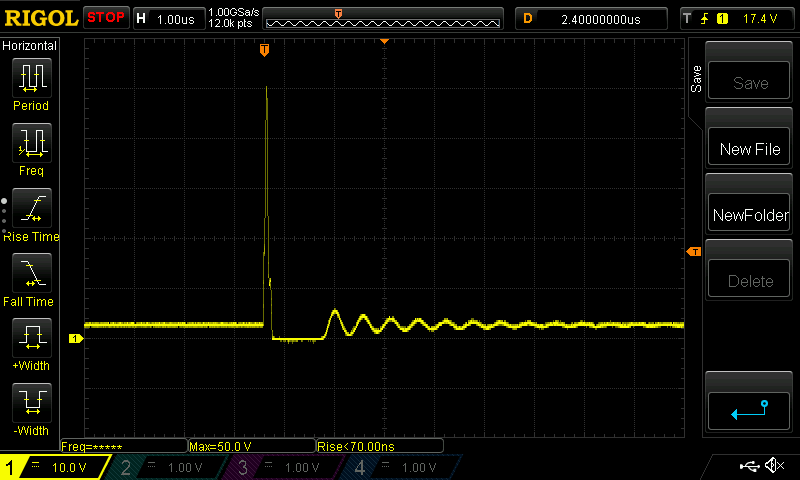Click the USB connection status icon

749,465
